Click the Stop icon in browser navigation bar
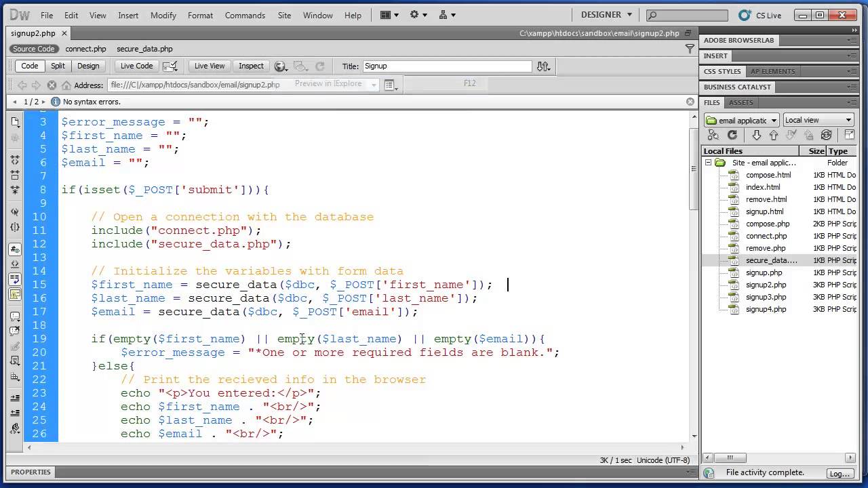This screenshot has width=868, height=488. point(52,85)
